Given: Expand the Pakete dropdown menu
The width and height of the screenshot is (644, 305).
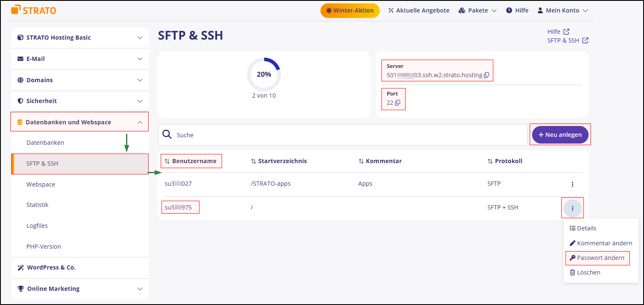Looking at the screenshot, I should pyautogui.click(x=477, y=10).
